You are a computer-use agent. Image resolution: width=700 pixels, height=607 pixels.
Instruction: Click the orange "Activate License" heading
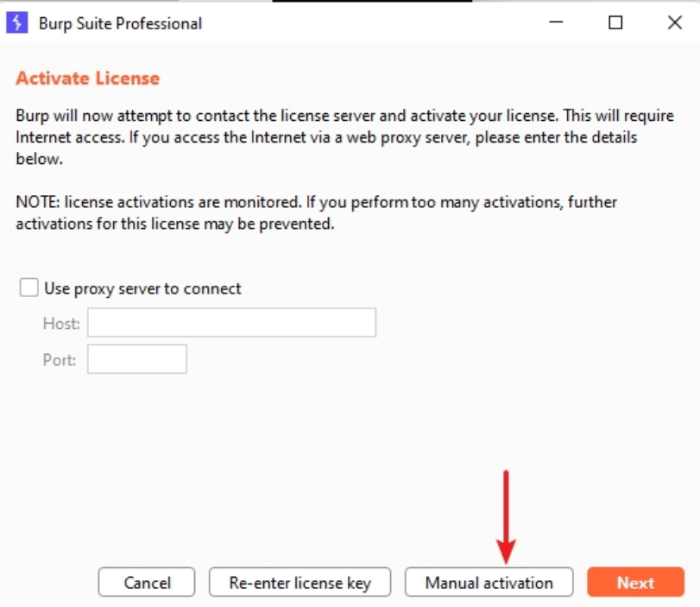click(x=88, y=79)
